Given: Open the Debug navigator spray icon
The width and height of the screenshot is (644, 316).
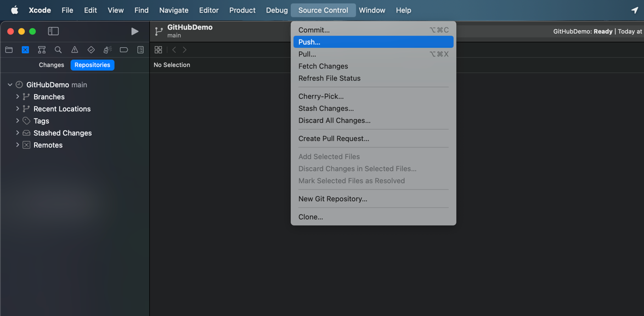Looking at the screenshot, I should pos(108,50).
